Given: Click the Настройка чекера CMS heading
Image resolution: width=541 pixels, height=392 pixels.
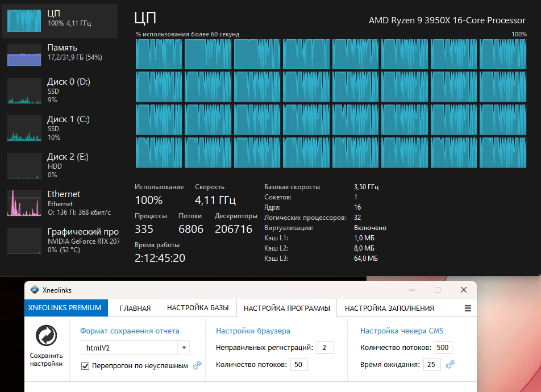Looking at the screenshot, I should click(x=402, y=331).
